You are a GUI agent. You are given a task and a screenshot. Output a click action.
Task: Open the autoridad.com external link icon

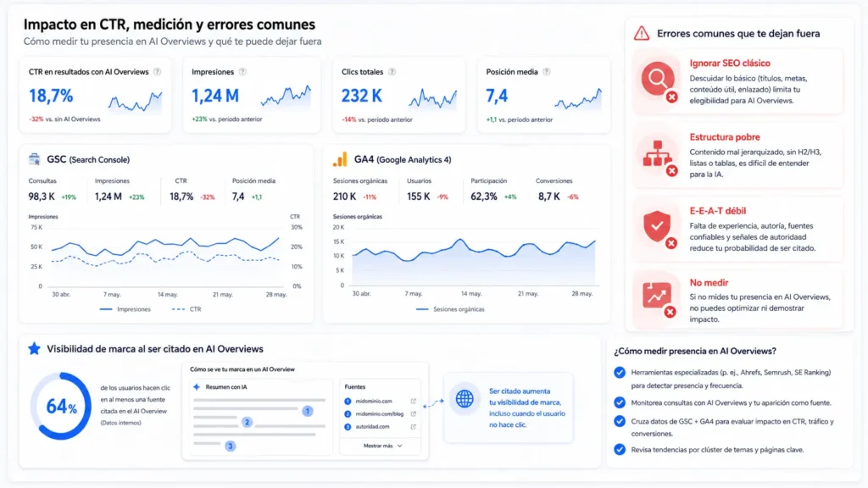click(413, 427)
